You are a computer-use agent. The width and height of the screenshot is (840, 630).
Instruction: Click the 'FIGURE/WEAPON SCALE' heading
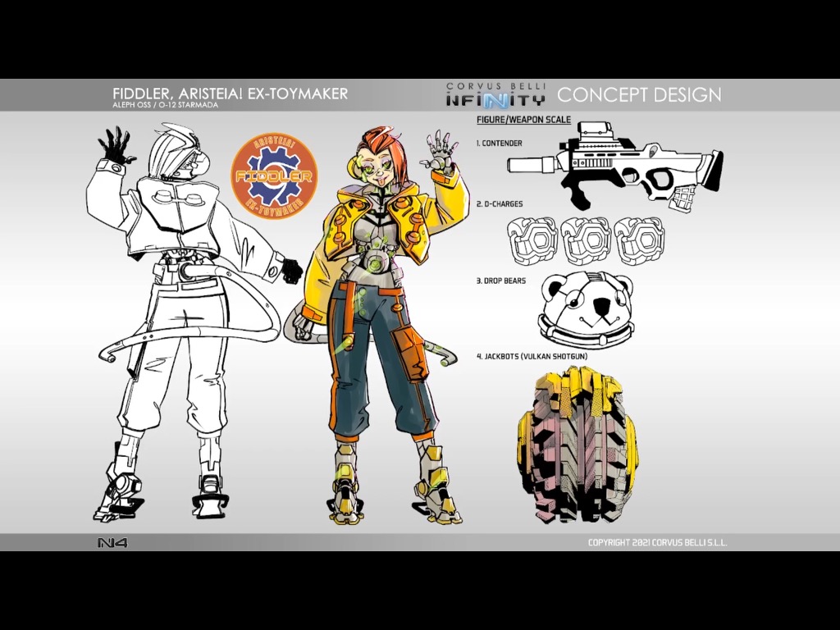click(523, 120)
